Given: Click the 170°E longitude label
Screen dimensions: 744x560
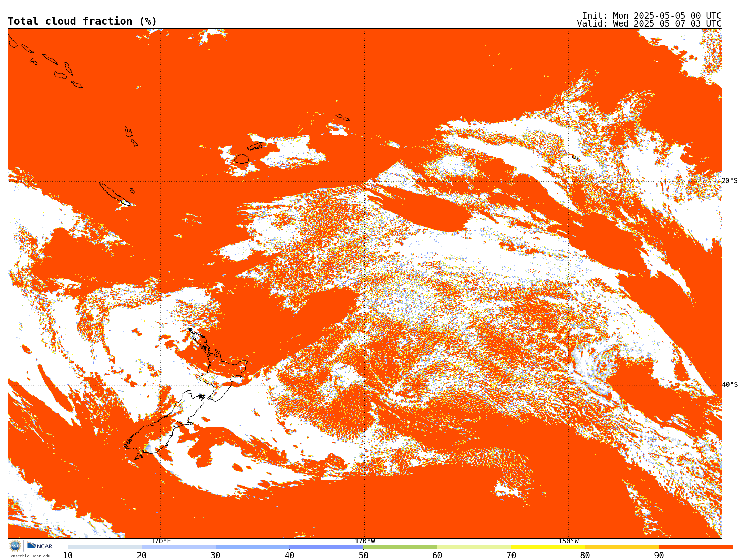Looking at the screenshot, I should click(161, 541).
